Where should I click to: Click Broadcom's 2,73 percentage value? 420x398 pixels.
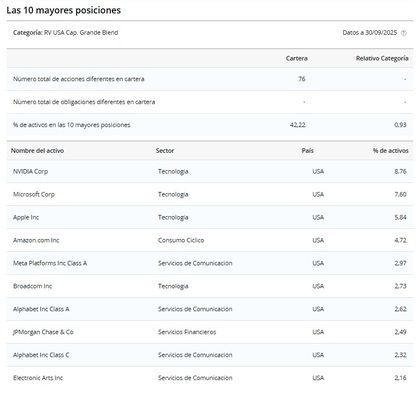coord(400,286)
